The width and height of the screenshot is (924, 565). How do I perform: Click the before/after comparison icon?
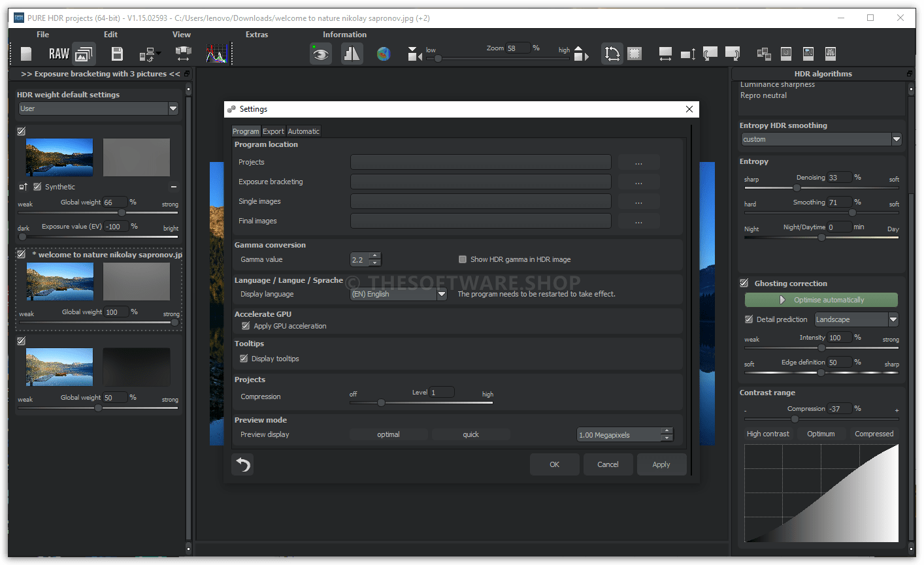tap(352, 54)
